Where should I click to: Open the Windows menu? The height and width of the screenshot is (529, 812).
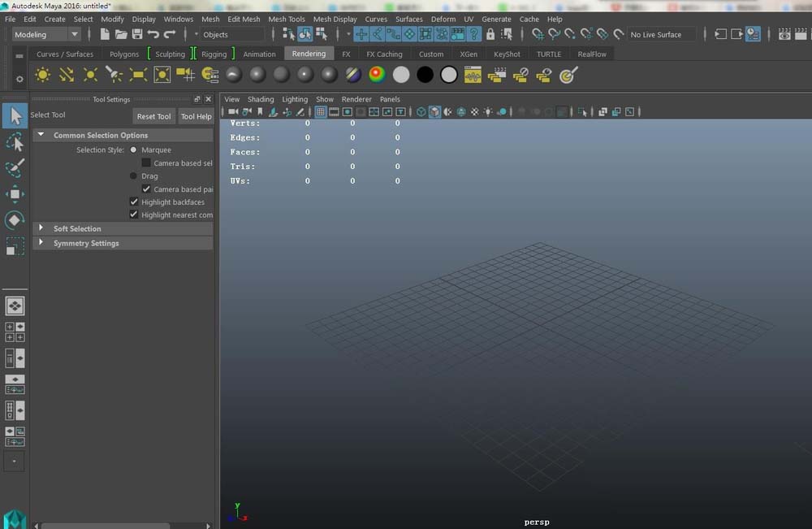pyautogui.click(x=178, y=20)
